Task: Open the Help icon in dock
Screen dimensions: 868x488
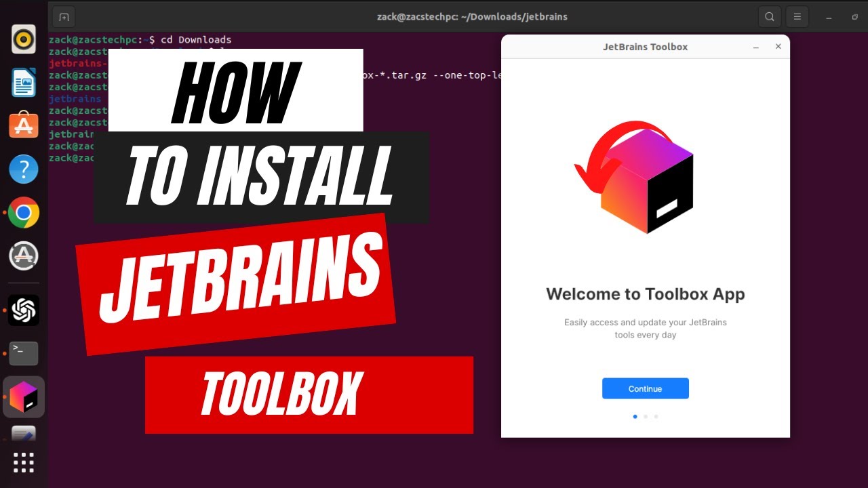Action: click(24, 169)
